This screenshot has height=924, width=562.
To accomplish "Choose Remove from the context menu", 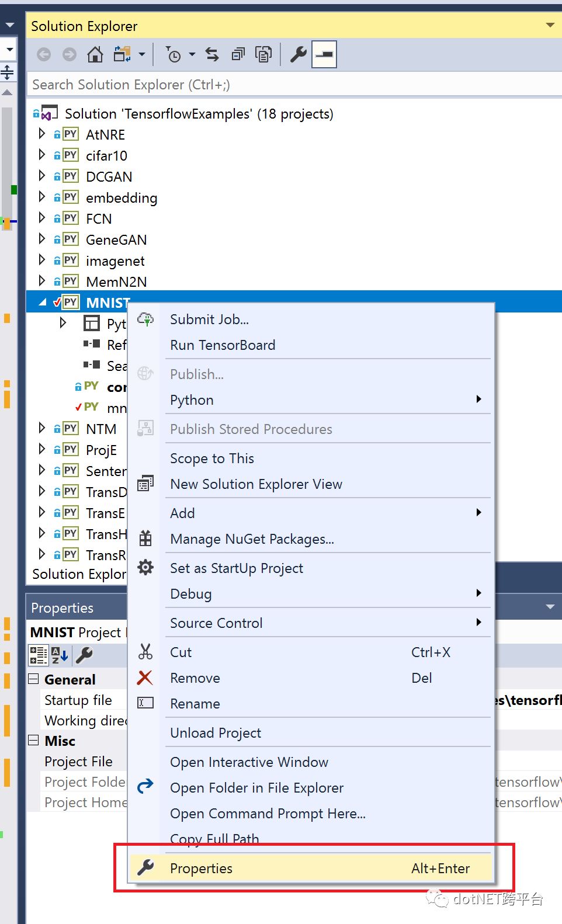I will [x=311, y=678].
